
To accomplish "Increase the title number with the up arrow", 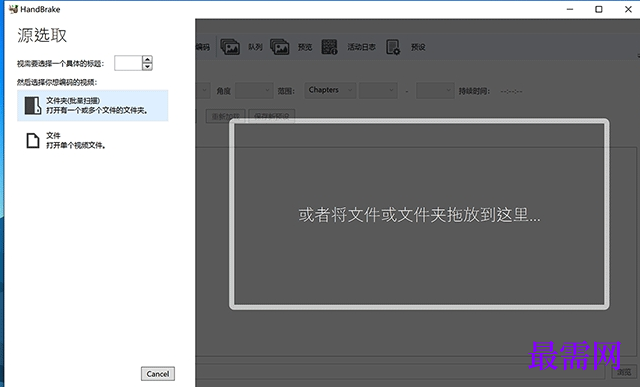I will (x=147, y=60).
